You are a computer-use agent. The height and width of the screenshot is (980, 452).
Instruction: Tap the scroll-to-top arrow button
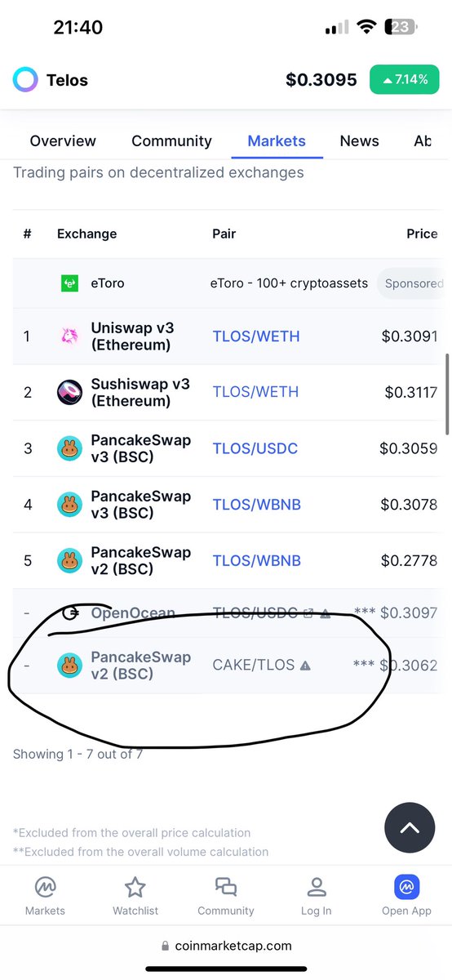410,827
